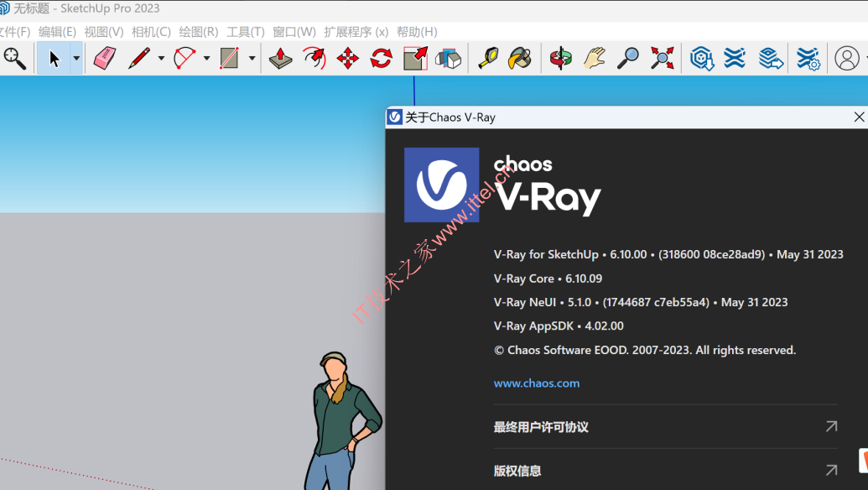Expand the Rectangle tool dropdown arrow
868x490 pixels.
point(252,58)
